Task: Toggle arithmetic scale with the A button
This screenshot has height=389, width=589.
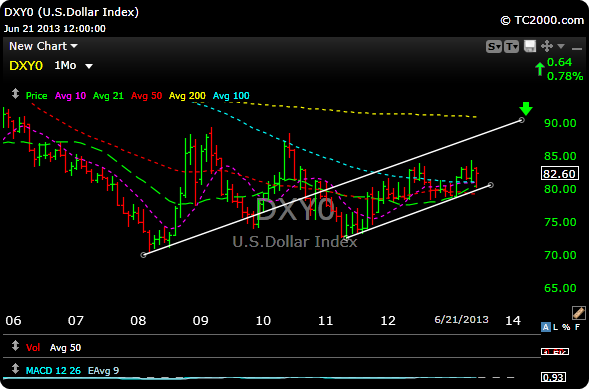Action: pos(545,327)
